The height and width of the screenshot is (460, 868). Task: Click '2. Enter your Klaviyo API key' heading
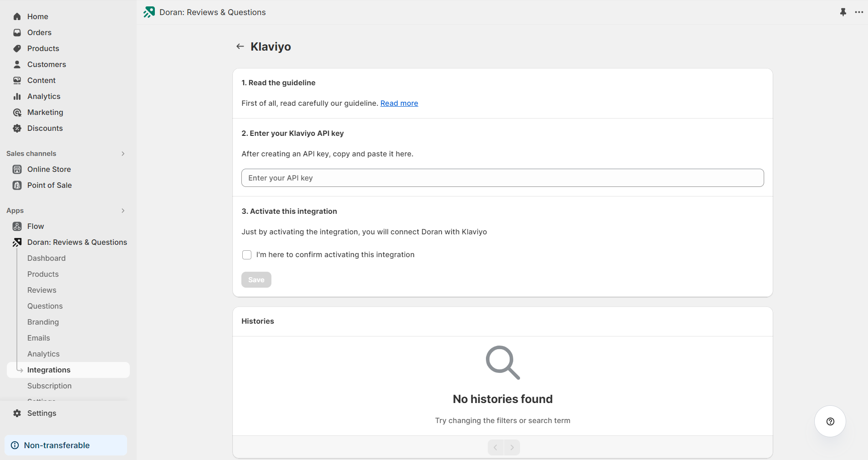click(x=292, y=133)
